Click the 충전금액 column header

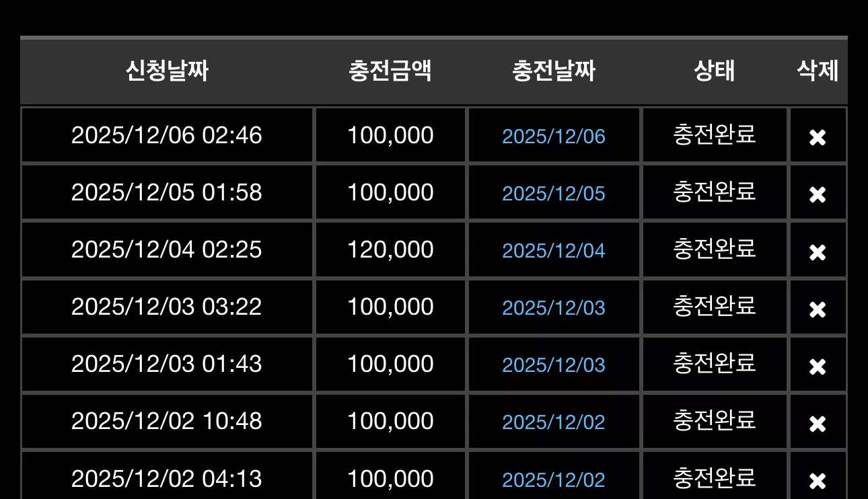(x=390, y=71)
